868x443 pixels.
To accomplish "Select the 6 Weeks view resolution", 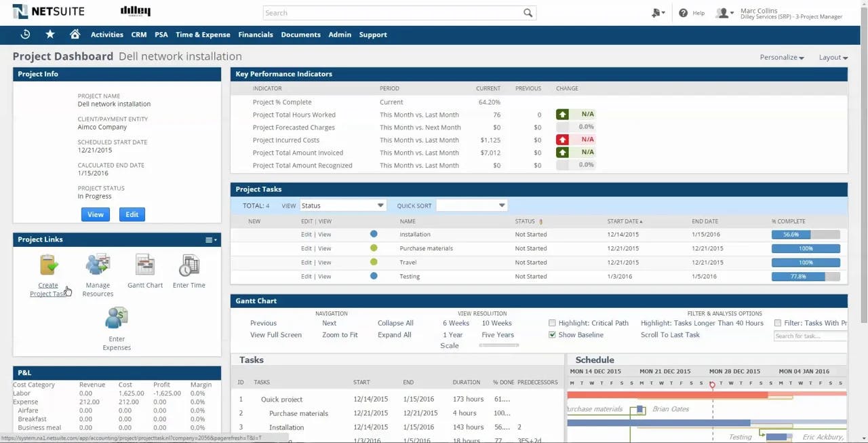I will 456,323.
